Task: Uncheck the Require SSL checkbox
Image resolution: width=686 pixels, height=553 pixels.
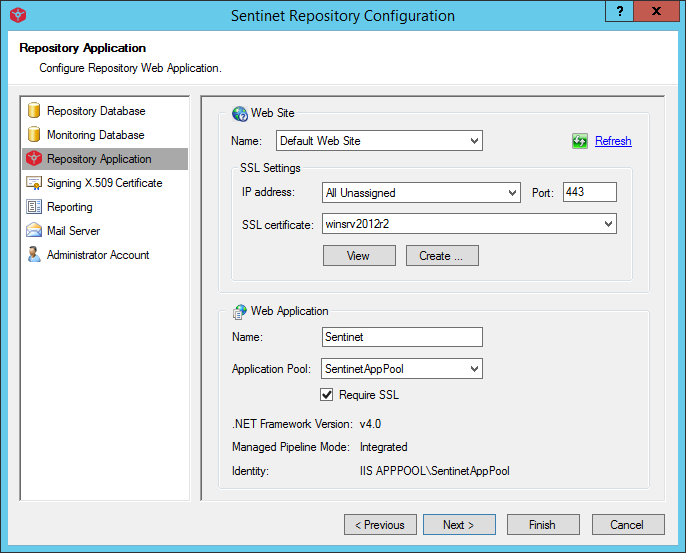Action: tap(326, 395)
